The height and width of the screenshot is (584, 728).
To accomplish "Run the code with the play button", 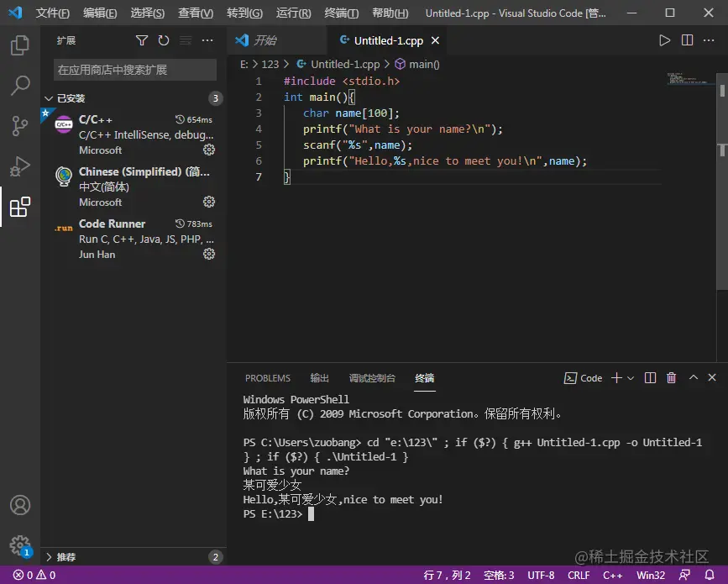I will coord(665,40).
